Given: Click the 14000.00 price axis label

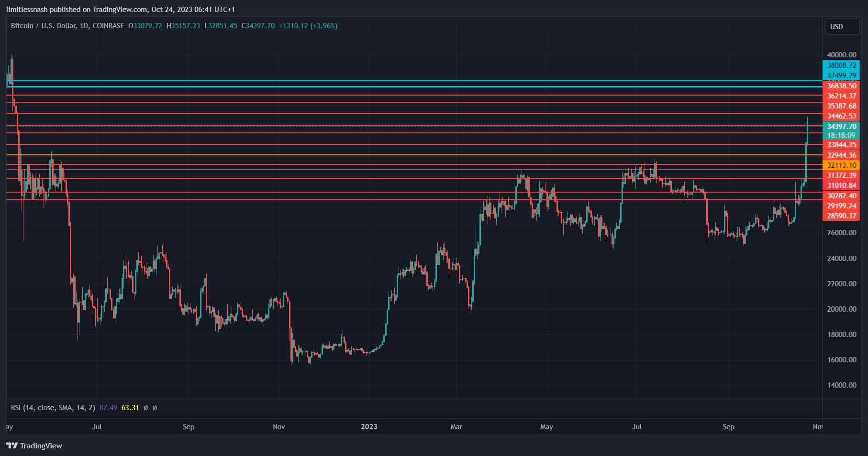Looking at the screenshot, I should click(x=842, y=385).
